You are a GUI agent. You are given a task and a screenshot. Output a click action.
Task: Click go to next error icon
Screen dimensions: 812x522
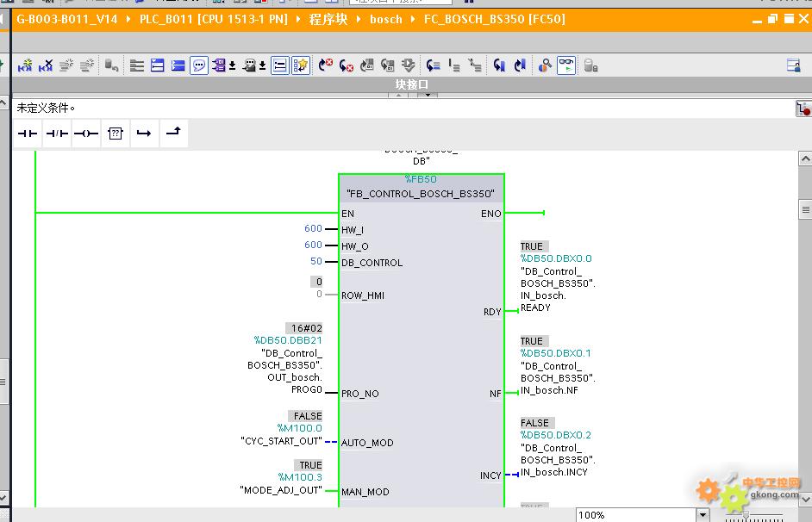click(x=326, y=65)
